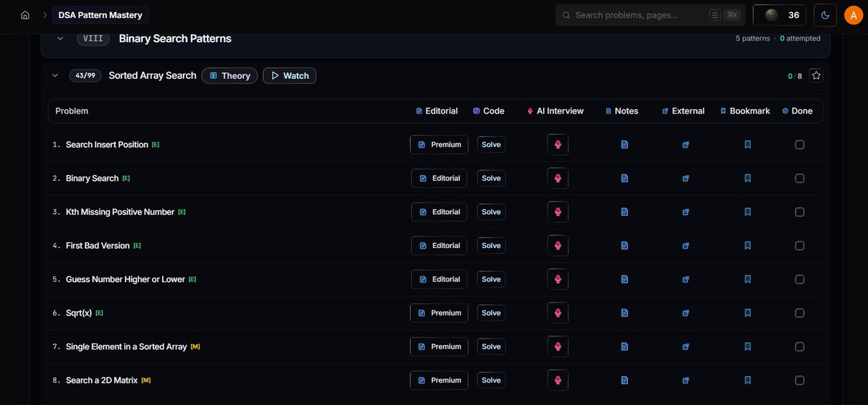
Task: Mark First Bad Version as done
Action: pyautogui.click(x=799, y=245)
